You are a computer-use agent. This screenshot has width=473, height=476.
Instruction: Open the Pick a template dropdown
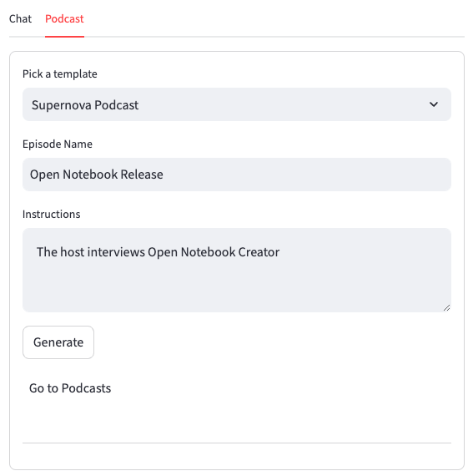237,104
